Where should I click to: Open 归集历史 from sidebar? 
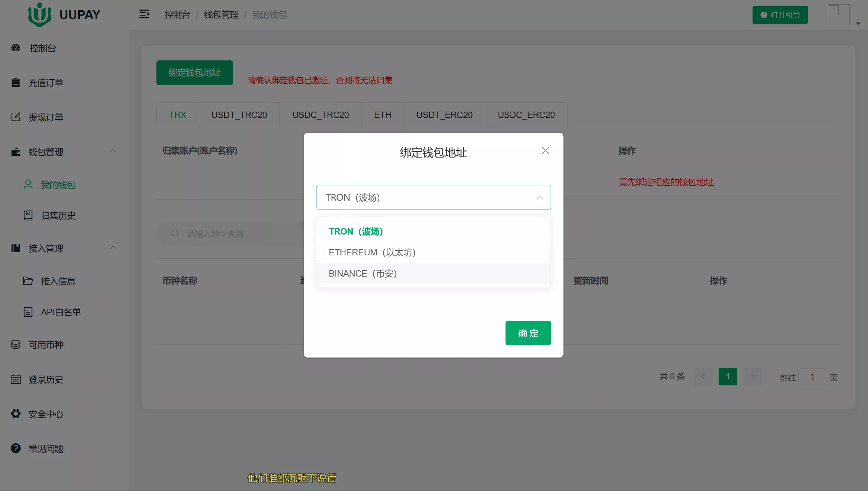58,215
